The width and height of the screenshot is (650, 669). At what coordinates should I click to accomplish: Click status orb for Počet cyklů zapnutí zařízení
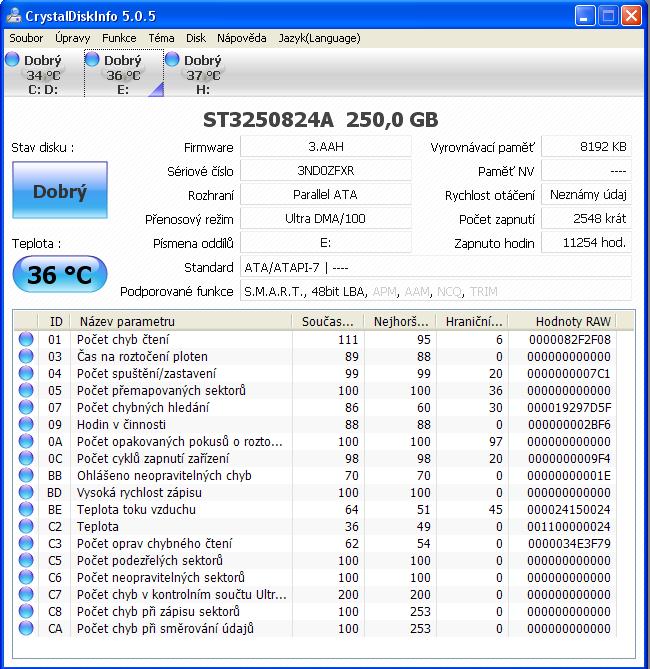[x=26, y=458]
